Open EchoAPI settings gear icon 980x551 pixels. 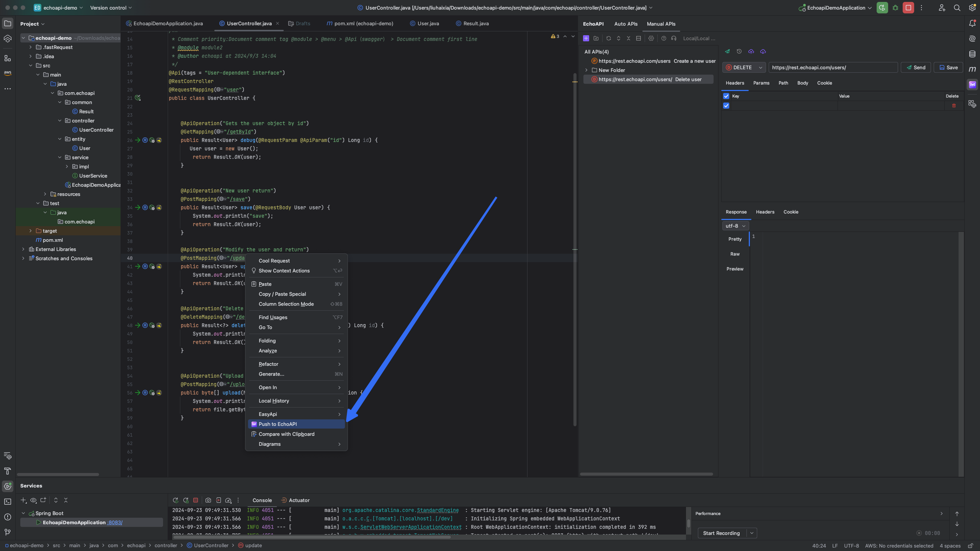click(651, 38)
